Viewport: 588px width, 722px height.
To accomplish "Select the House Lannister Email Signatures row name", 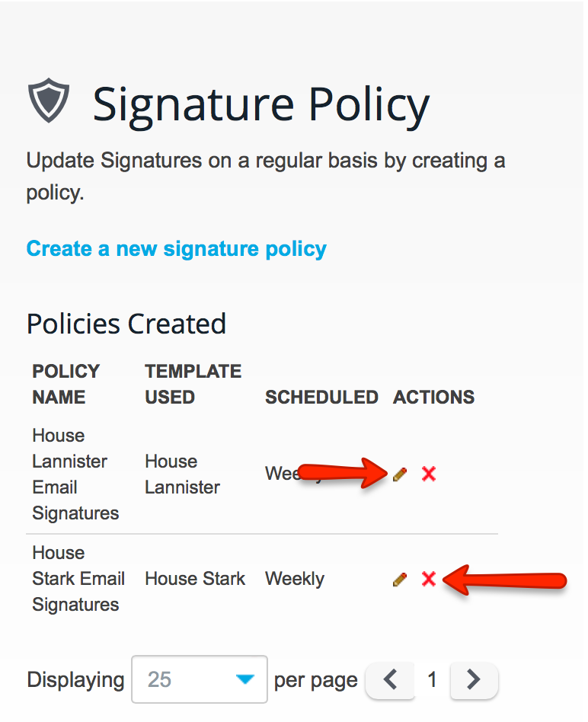I will point(75,474).
